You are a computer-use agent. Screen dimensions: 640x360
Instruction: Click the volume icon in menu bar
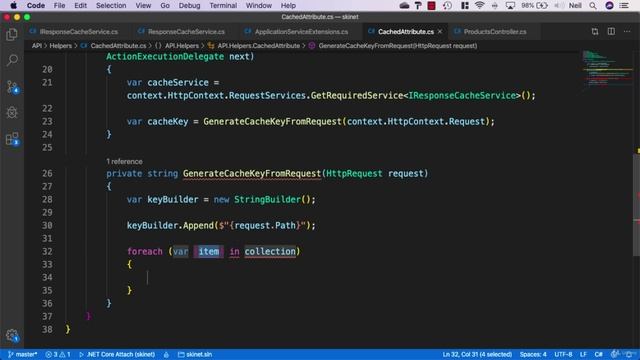coord(559,5)
